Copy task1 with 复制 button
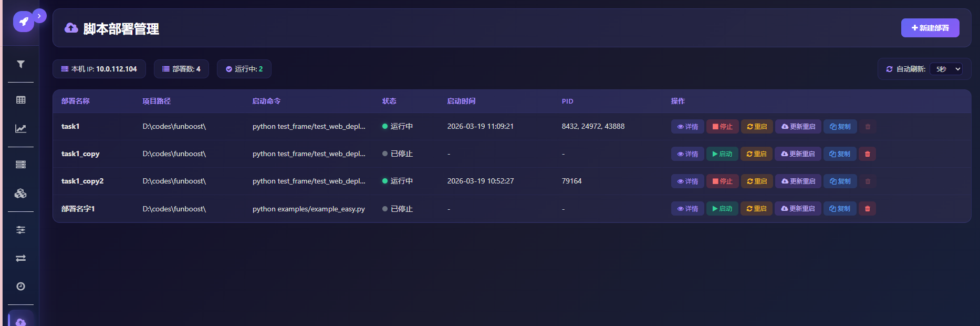 pyautogui.click(x=840, y=127)
